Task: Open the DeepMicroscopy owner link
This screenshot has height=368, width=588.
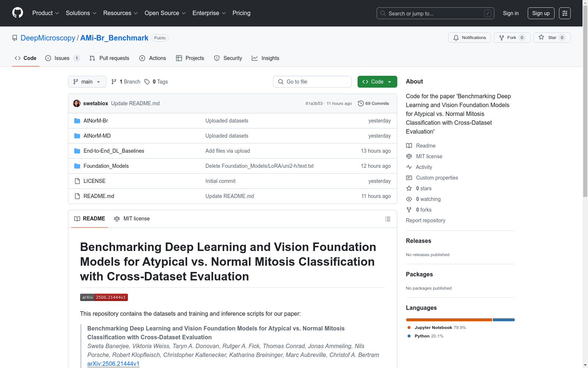Action: [48, 38]
